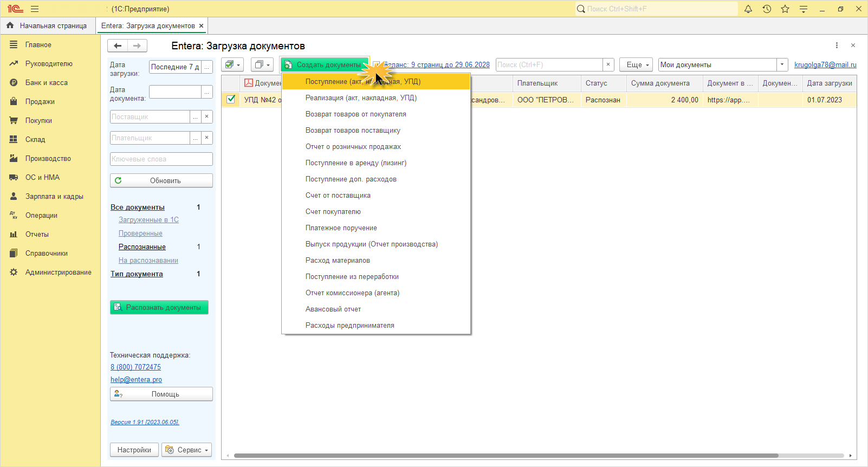868x467 pixels.
Task: Open the Дата загрузки period picker button
Action: (206, 67)
